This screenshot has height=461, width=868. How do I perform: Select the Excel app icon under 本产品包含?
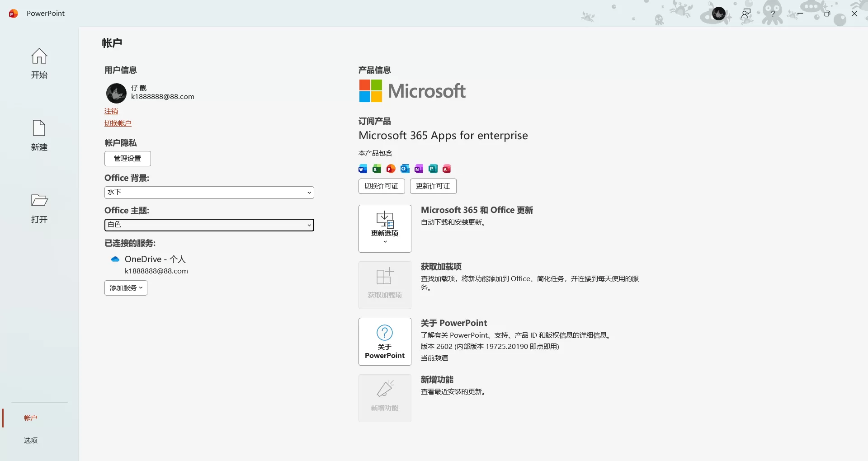click(377, 169)
